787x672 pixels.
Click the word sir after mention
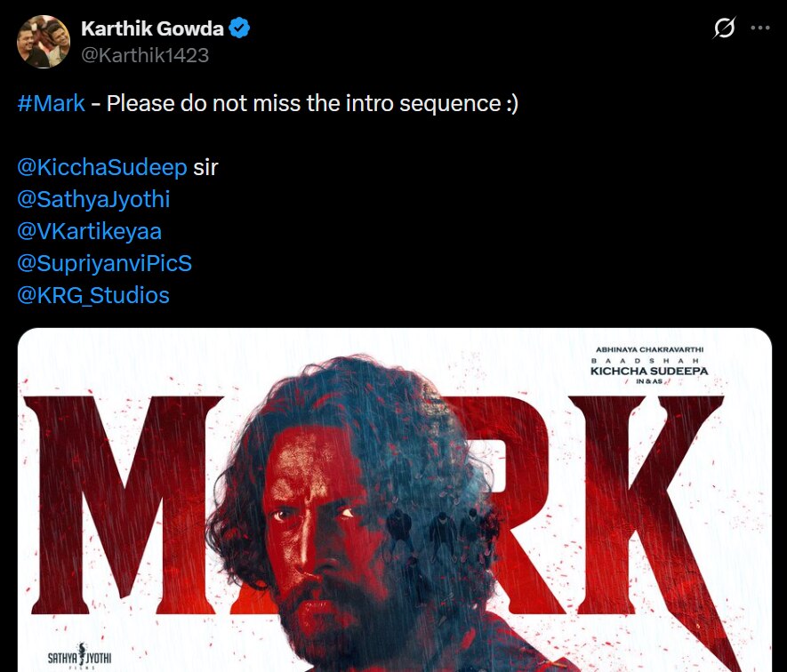(205, 168)
